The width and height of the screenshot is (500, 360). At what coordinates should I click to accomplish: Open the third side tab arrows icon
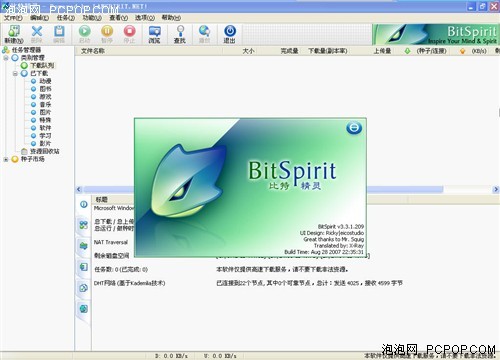tap(83, 246)
